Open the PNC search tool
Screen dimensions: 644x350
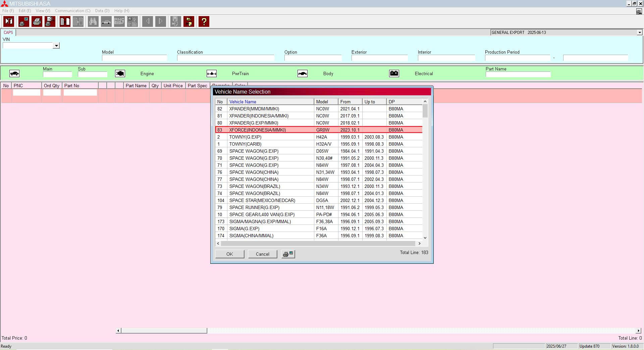click(119, 21)
